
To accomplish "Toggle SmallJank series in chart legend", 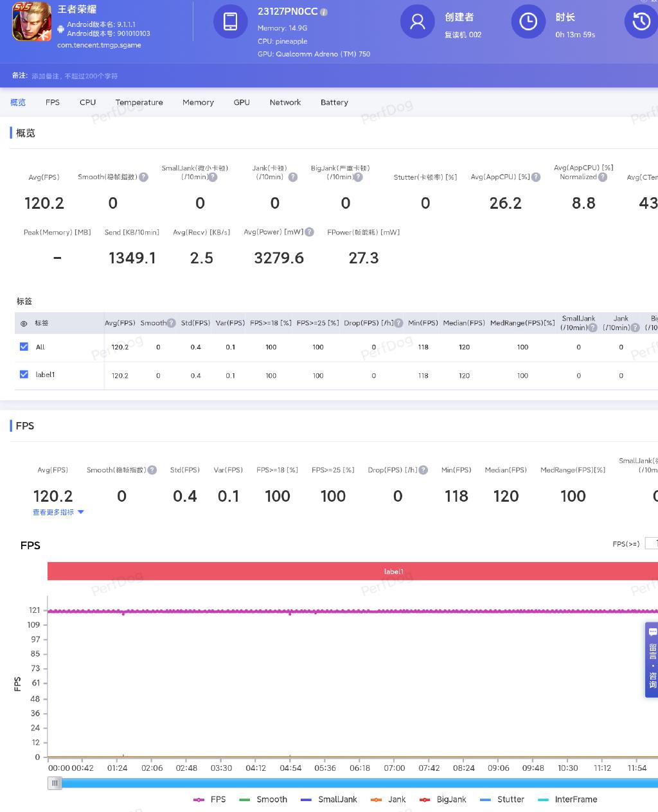I will click(x=328, y=799).
